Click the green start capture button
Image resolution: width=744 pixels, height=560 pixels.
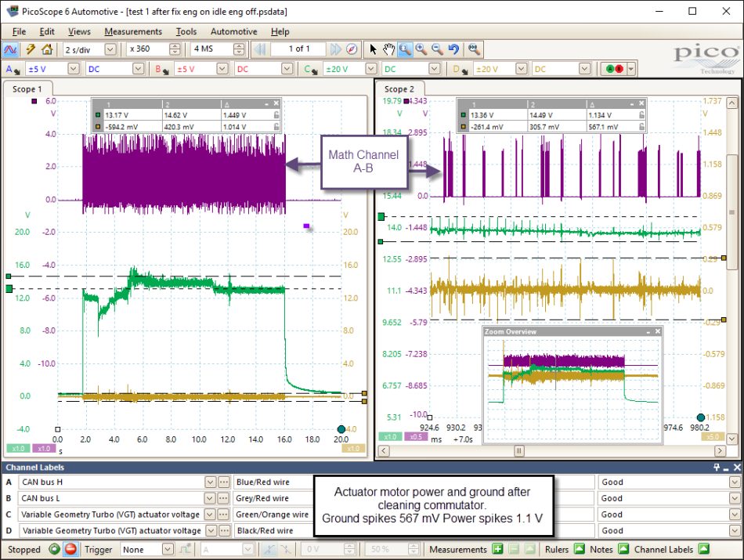pyautogui.click(x=55, y=549)
